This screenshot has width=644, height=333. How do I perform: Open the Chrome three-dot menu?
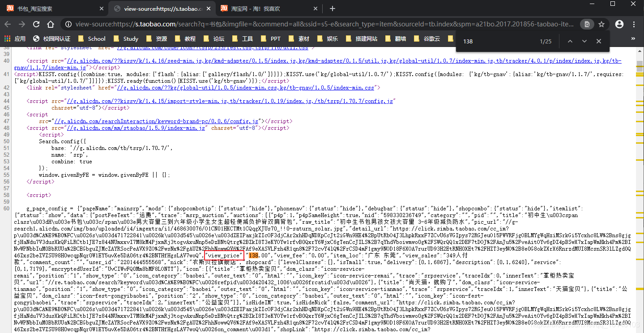(635, 24)
